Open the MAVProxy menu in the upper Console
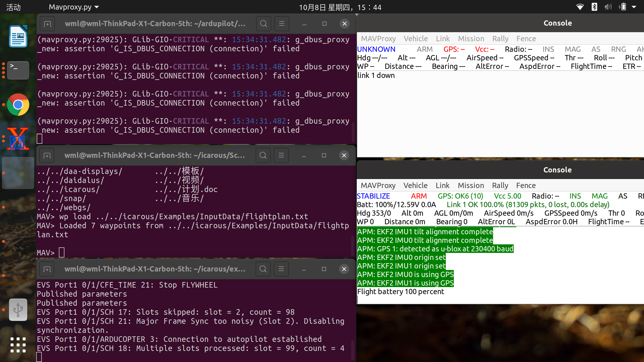The image size is (644, 362). click(x=378, y=38)
